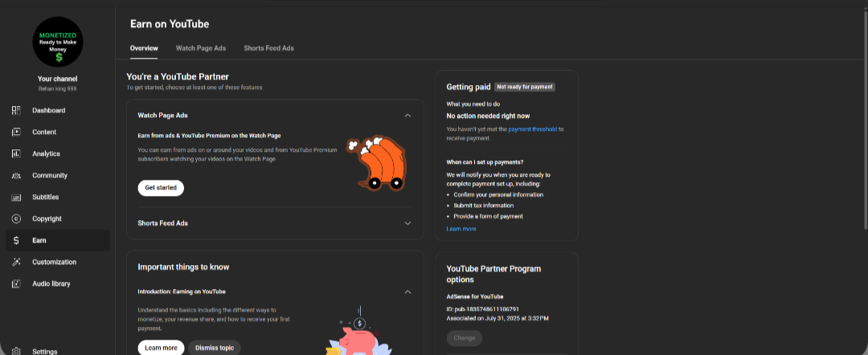Click the 'Not ready for payment' badge
This screenshot has height=355, width=868.
[525, 87]
